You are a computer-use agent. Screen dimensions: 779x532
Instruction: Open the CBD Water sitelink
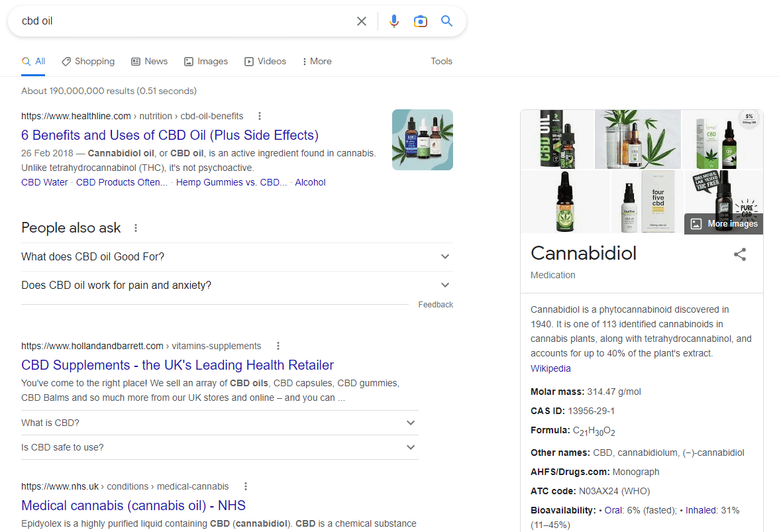coord(44,182)
